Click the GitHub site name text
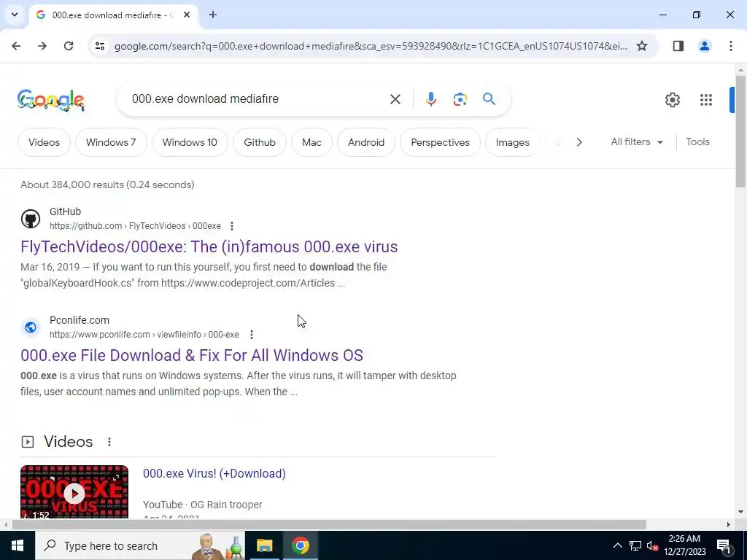Image resolution: width=747 pixels, height=560 pixels. click(65, 211)
